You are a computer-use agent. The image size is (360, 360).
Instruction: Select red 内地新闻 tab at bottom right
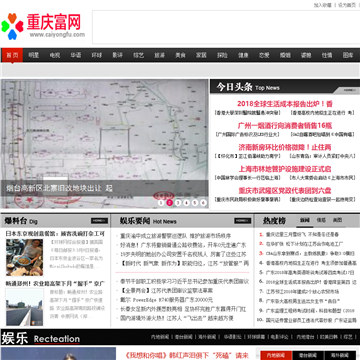point(276,355)
